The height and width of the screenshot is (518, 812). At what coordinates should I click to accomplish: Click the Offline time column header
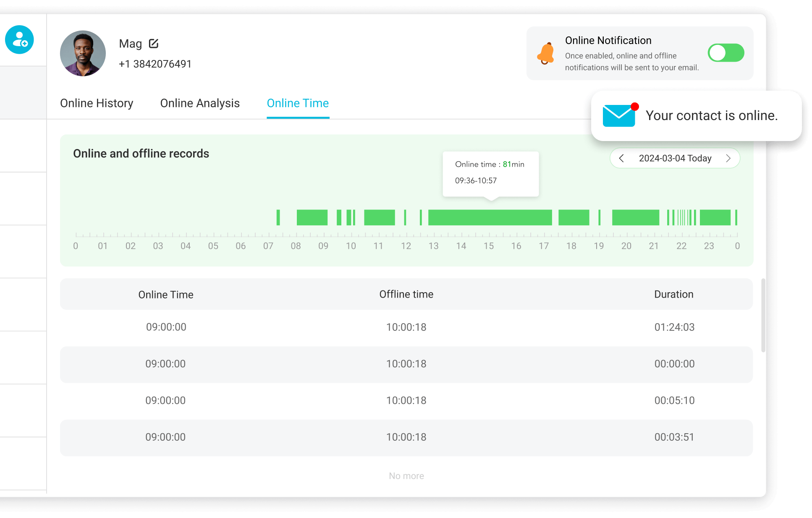point(406,294)
